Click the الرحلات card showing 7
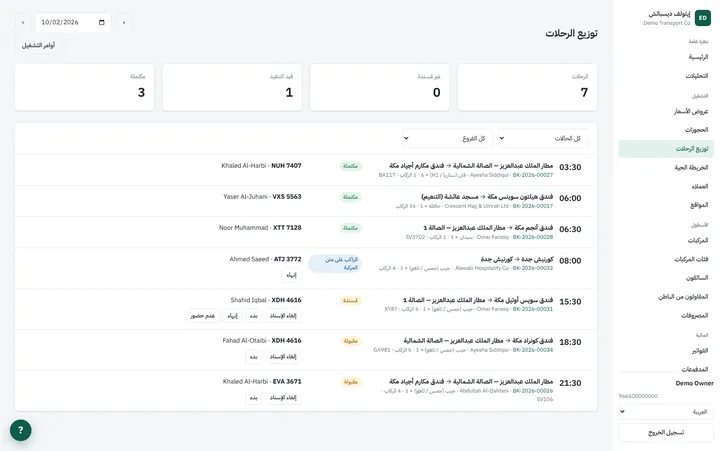This screenshot has width=720, height=451. click(x=527, y=87)
